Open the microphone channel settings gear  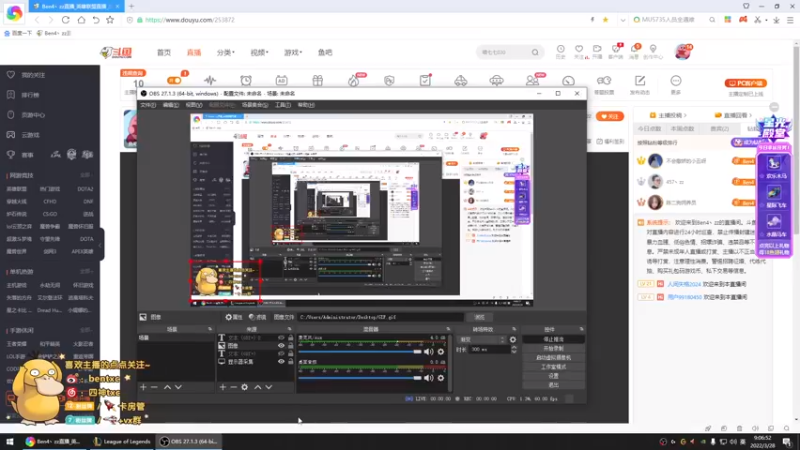pos(441,352)
